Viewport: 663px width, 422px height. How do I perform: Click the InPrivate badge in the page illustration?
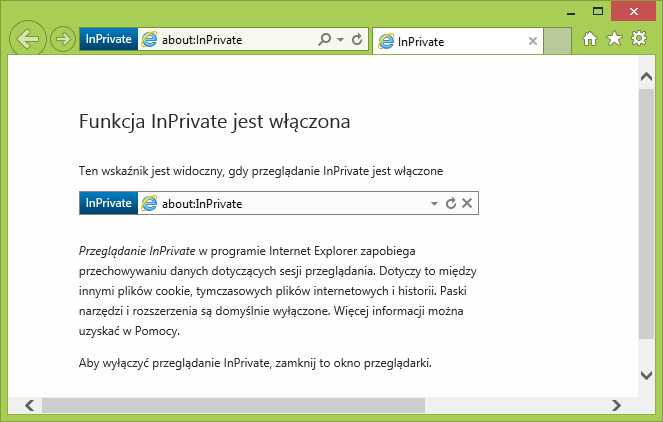[x=109, y=203]
